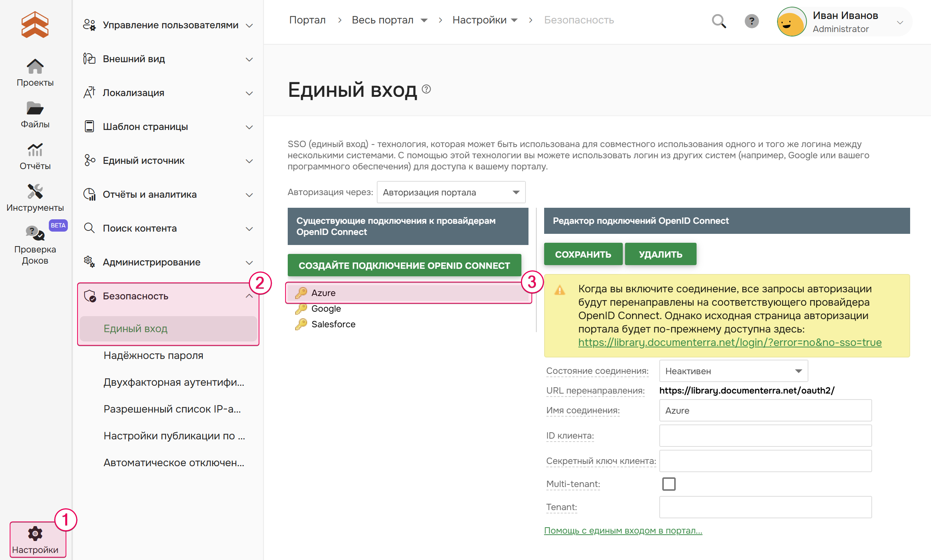931x560 pixels.
Task: Click the 'ID клиента' input field
Action: 765,436
